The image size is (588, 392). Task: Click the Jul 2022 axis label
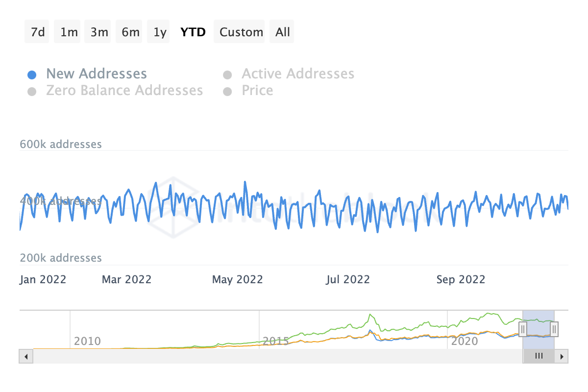point(348,280)
